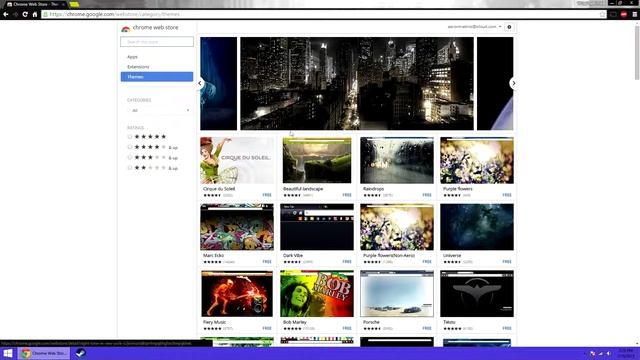Show next carousel slide

(513, 83)
